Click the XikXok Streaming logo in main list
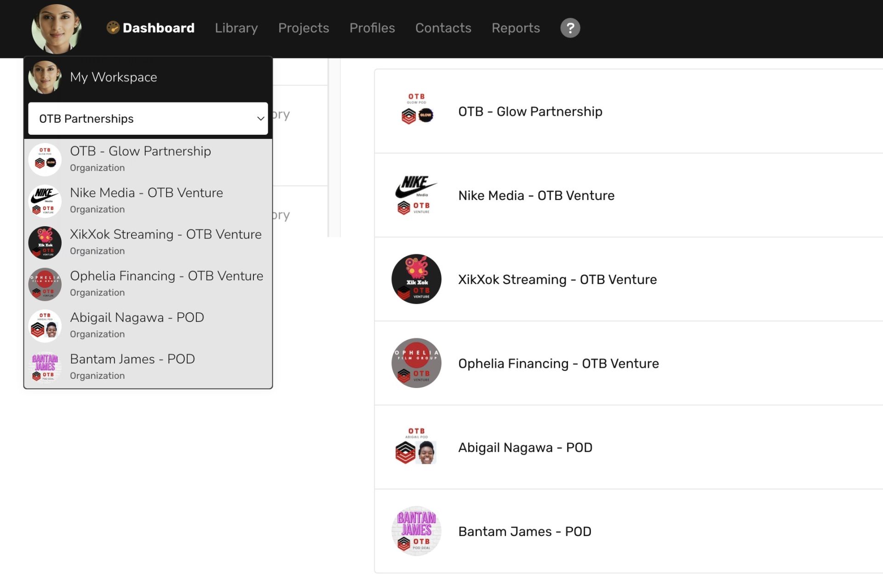The height and width of the screenshot is (588, 883). click(416, 279)
